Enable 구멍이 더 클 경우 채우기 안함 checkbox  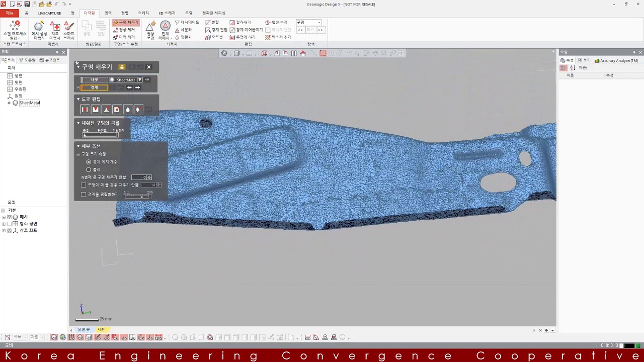point(84,185)
